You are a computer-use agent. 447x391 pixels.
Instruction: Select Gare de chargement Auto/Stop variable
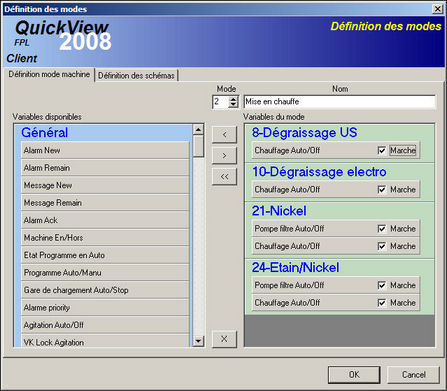(105, 290)
